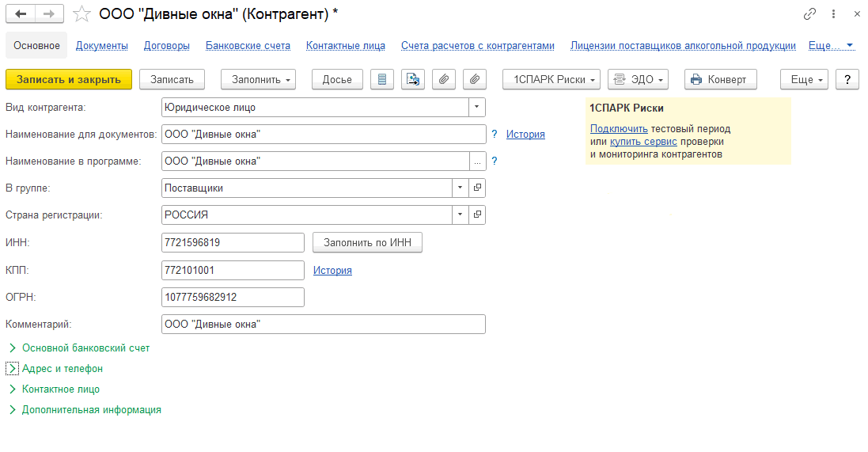Click the document-with-arrow icon in the toolbar

[413, 79]
